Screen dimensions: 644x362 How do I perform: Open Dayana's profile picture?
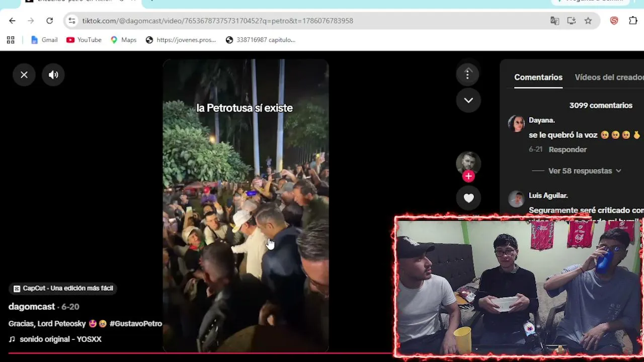[516, 123]
